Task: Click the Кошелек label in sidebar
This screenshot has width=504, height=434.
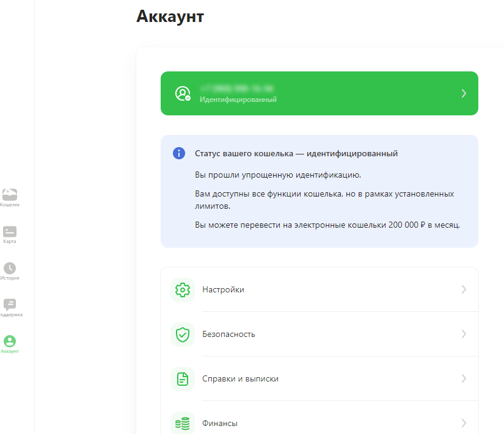Action: (x=10, y=205)
